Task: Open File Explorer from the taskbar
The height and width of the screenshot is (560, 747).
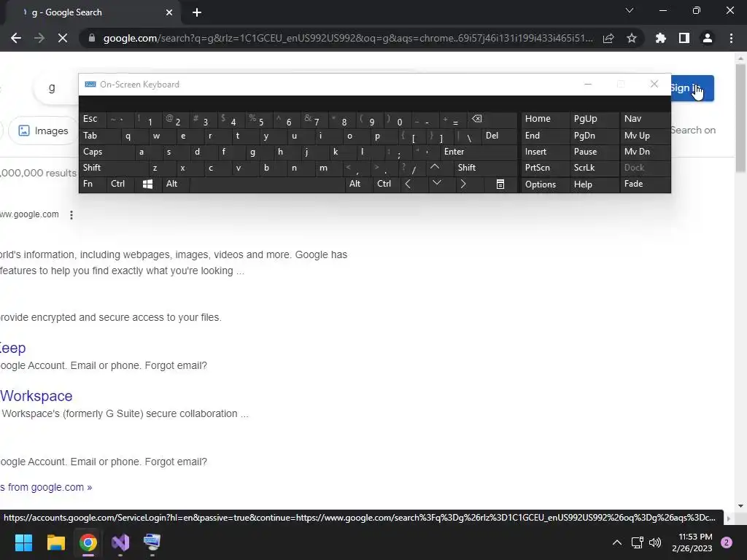Action: [x=55, y=542]
